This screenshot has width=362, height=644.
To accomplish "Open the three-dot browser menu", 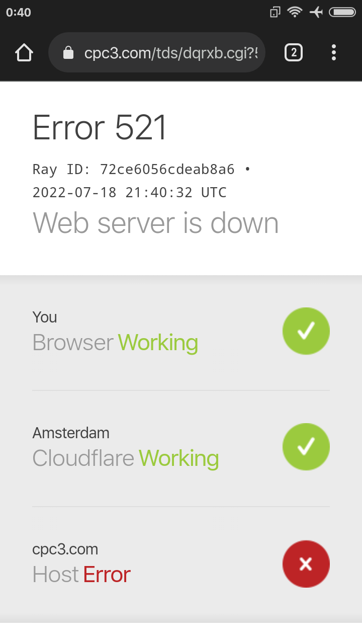I will pyautogui.click(x=334, y=52).
